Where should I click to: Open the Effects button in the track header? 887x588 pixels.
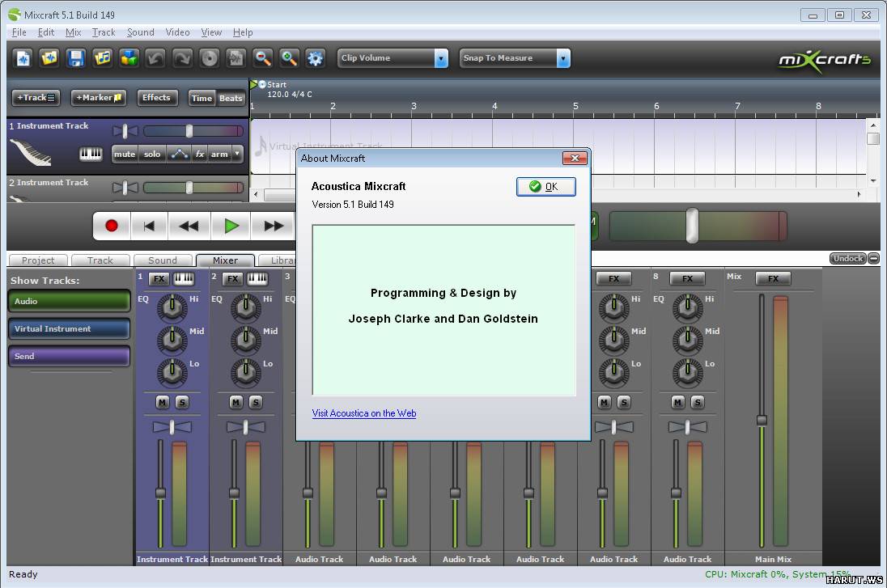[x=157, y=98]
